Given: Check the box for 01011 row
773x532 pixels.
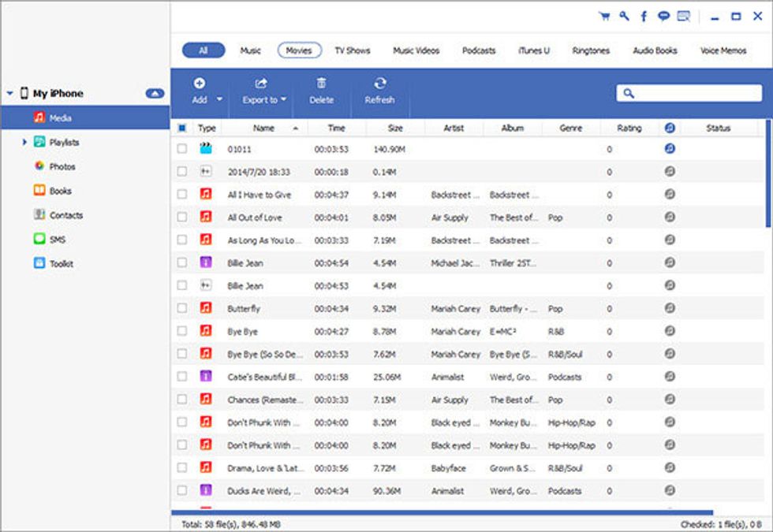Looking at the screenshot, I should click(x=182, y=148).
